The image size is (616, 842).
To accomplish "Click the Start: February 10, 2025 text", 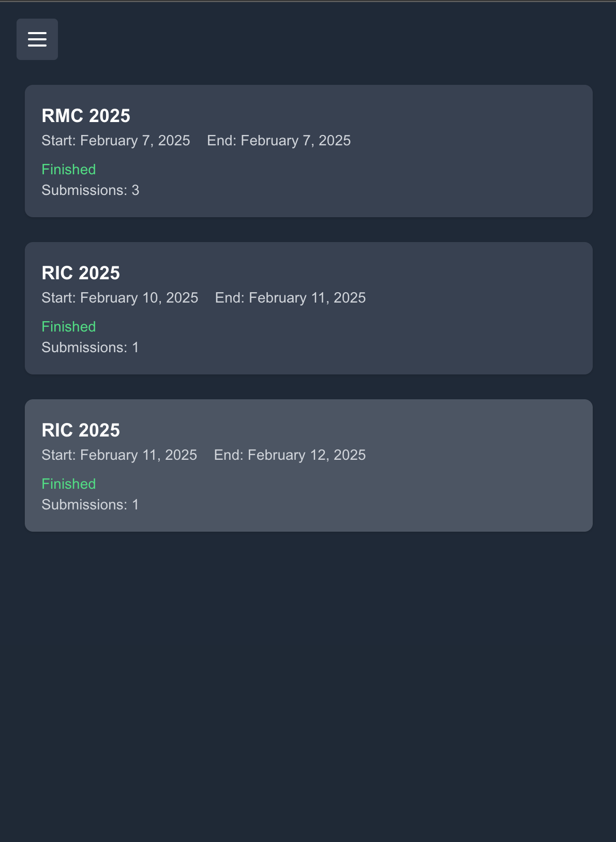I will click(x=120, y=298).
